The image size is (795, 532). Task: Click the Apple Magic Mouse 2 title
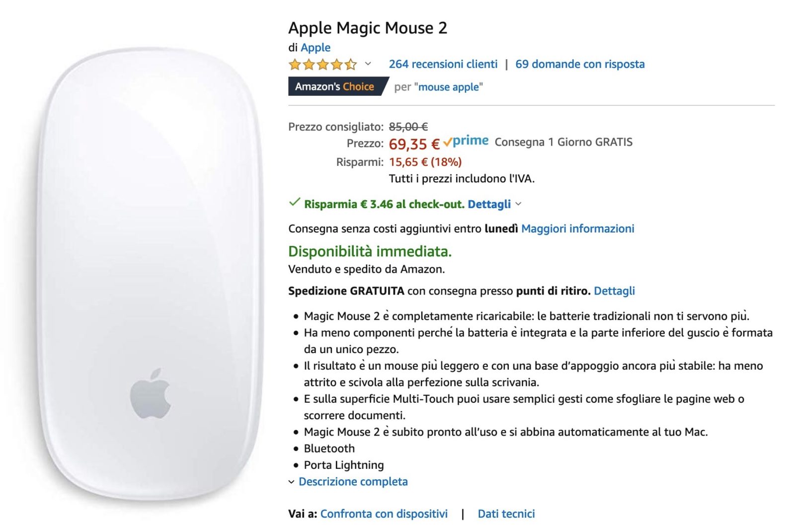(x=368, y=28)
